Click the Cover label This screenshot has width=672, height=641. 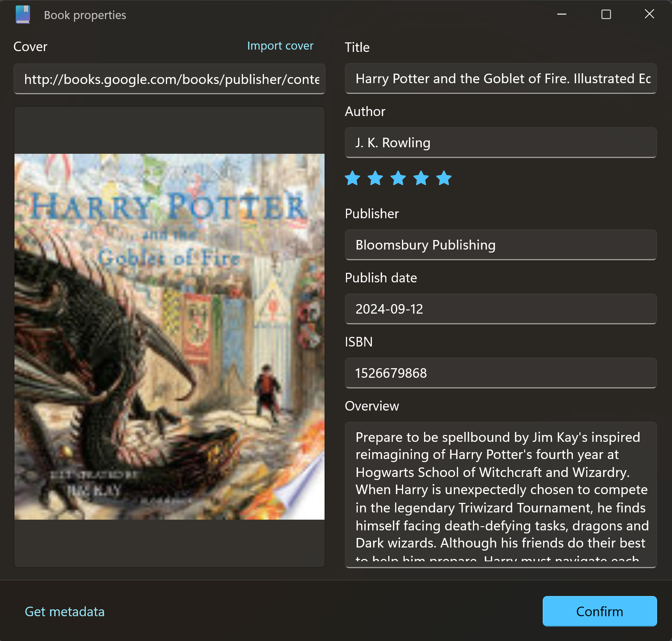click(x=30, y=47)
